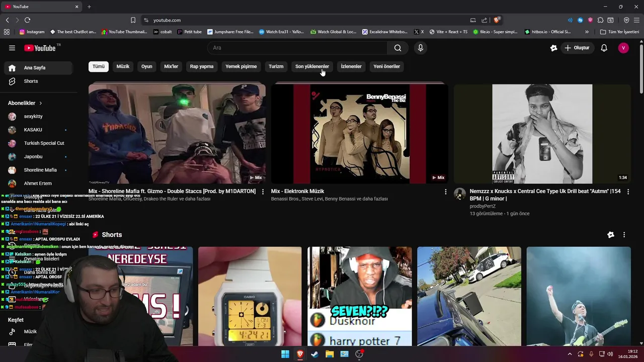Open the Brave VPN shield icon
Image resolution: width=644 pixels, height=362 pixels.
[x=626, y=20]
